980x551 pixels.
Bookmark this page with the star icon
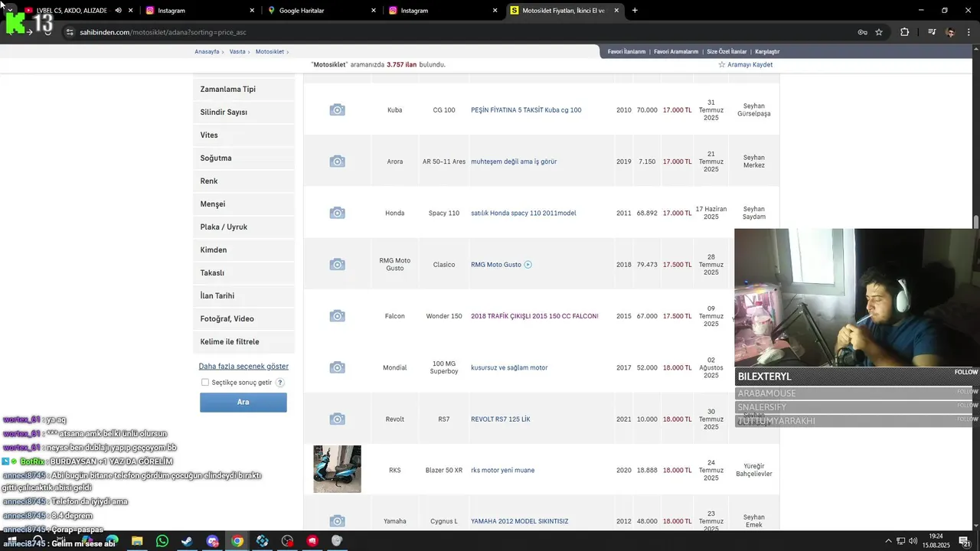[879, 32]
